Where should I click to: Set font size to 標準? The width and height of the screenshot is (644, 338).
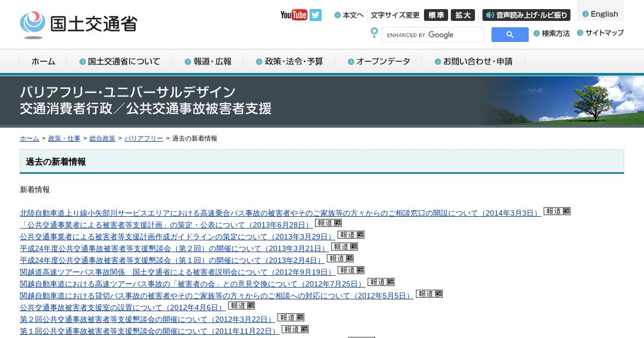pos(436,15)
